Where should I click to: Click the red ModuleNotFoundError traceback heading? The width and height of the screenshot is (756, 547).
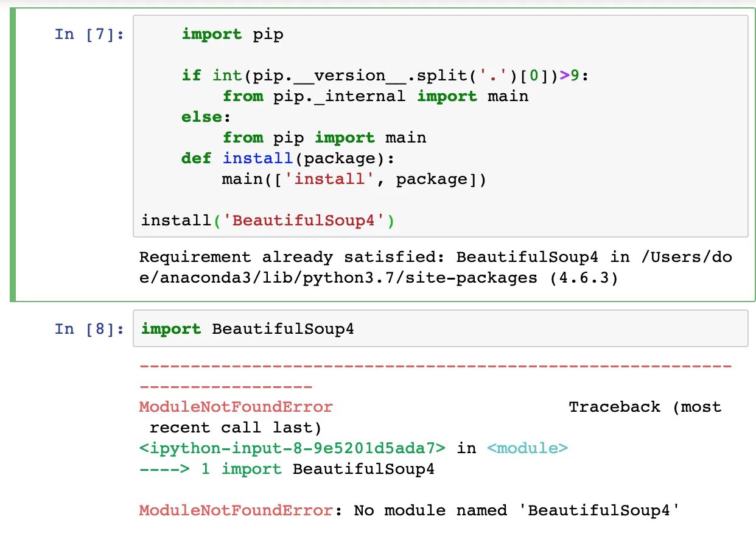[236, 407]
